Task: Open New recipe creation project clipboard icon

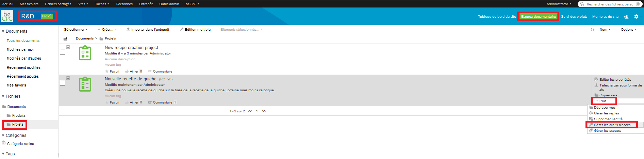Action: tap(85, 53)
